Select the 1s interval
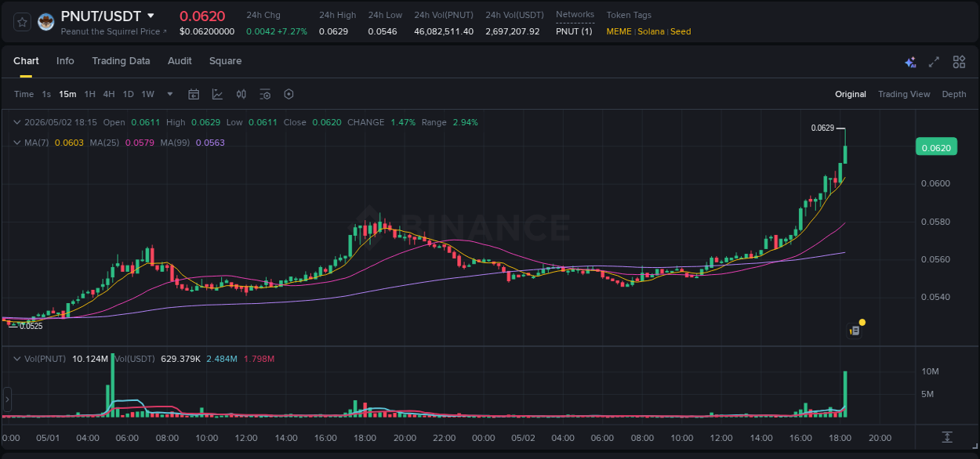This screenshot has height=459, width=980. tap(46, 94)
